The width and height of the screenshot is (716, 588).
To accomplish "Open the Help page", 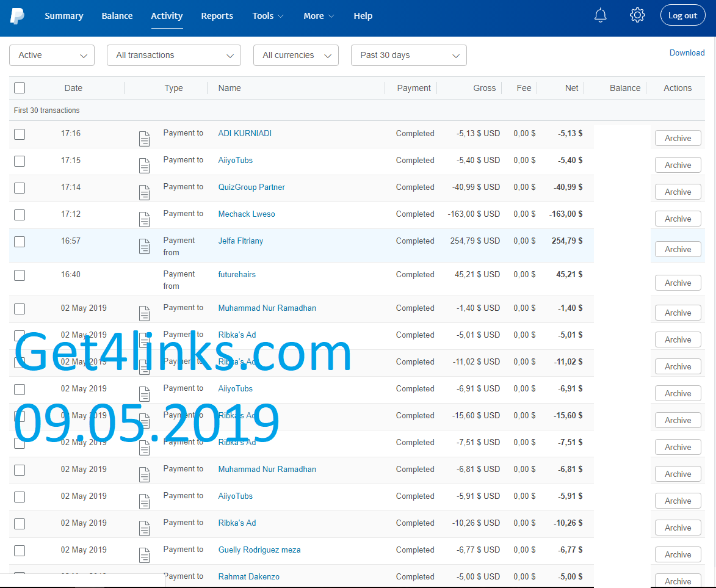I will 363,16.
